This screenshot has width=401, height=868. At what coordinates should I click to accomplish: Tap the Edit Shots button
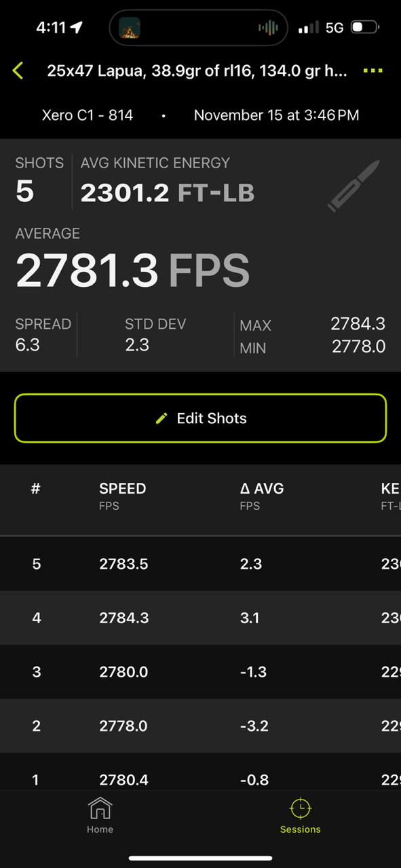tap(200, 418)
